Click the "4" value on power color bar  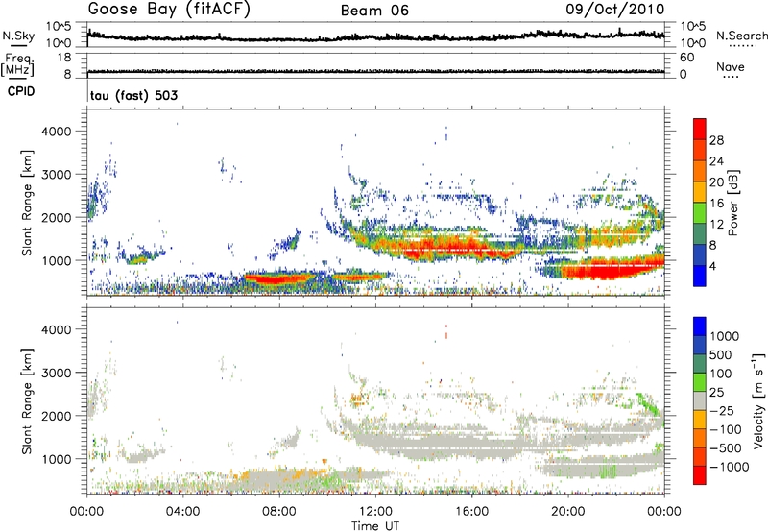pos(713,266)
